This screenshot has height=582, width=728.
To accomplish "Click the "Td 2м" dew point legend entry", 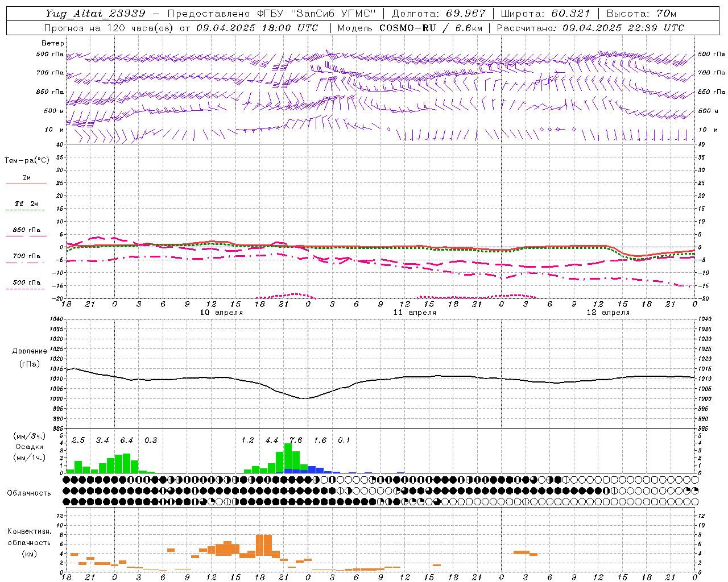I will click(27, 203).
